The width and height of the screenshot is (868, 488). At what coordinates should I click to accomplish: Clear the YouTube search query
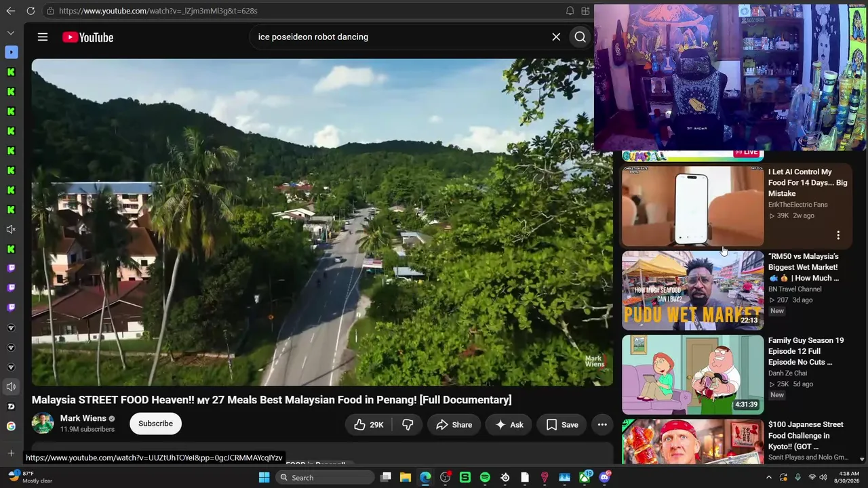[556, 37]
